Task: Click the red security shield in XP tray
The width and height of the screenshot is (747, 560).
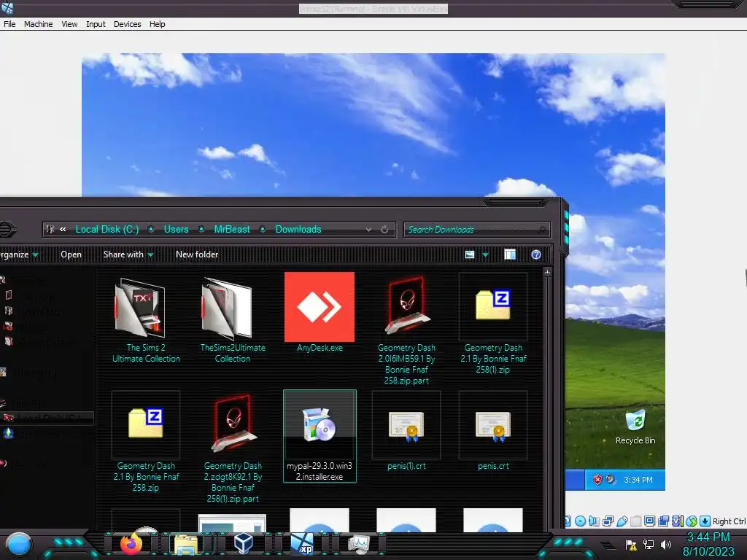Action: (597, 480)
